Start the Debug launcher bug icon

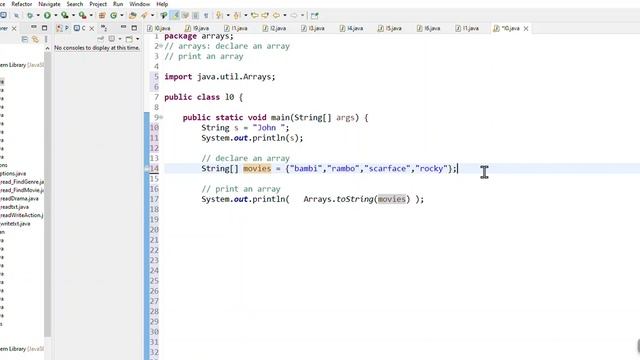click(30, 16)
